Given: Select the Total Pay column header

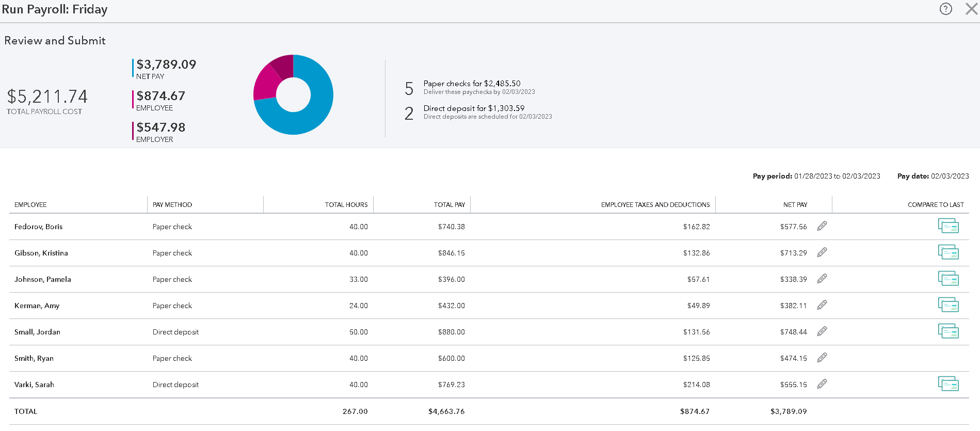Looking at the screenshot, I should [449, 205].
